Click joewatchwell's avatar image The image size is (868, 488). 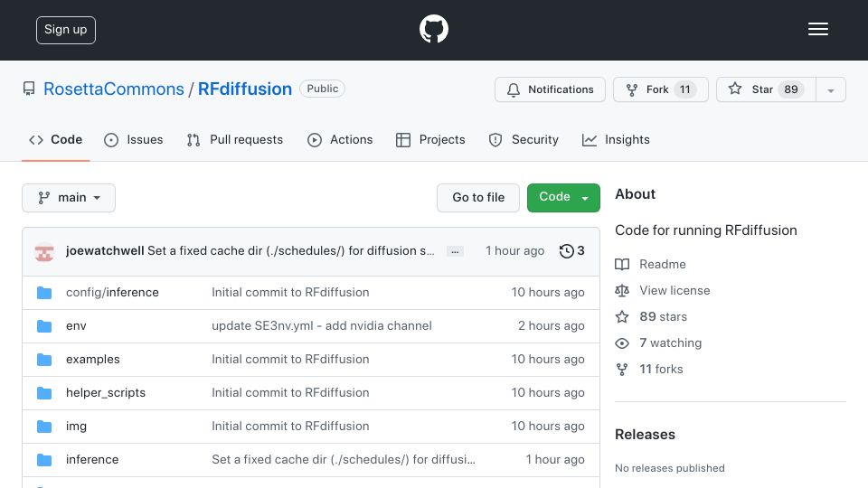pyautogui.click(x=44, y=252)
